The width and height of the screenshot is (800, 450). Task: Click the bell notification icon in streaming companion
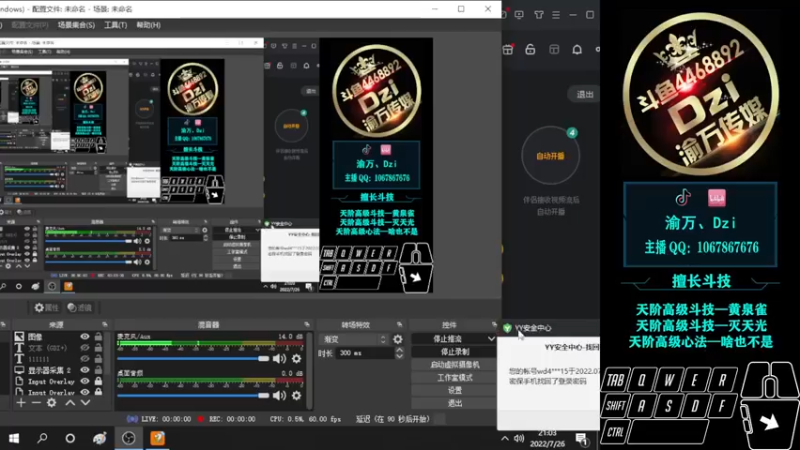pos(577,49)
